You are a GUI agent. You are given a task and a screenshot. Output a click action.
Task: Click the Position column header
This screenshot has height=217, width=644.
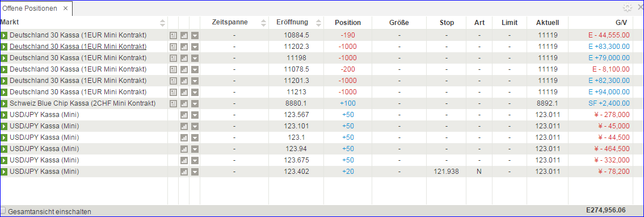click(347, 23)
